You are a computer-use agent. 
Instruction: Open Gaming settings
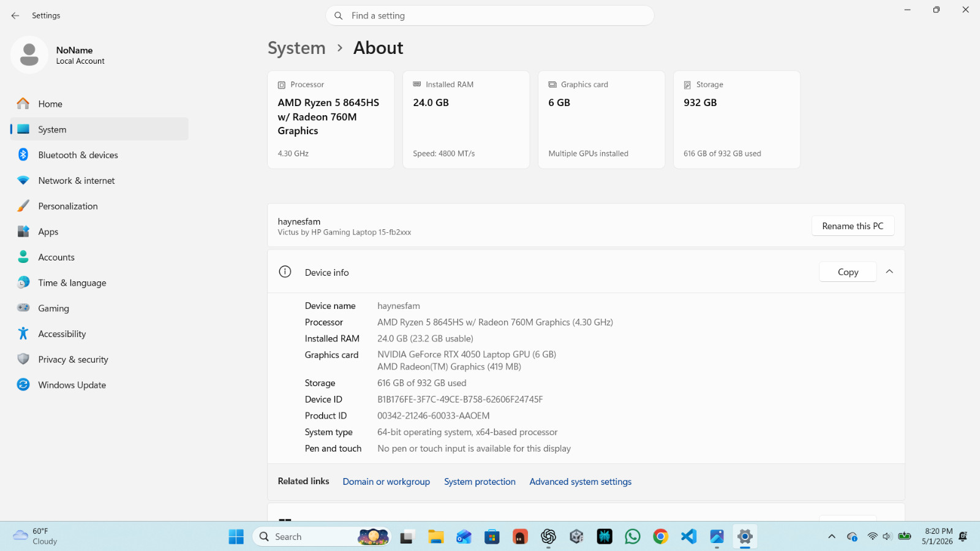[x=99, y=308]
